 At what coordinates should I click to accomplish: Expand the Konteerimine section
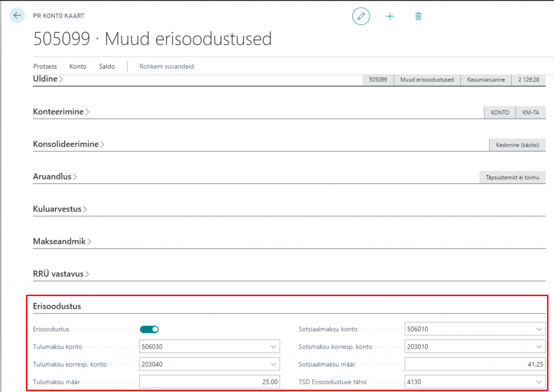pyautogui.click(x=61, y=112)
